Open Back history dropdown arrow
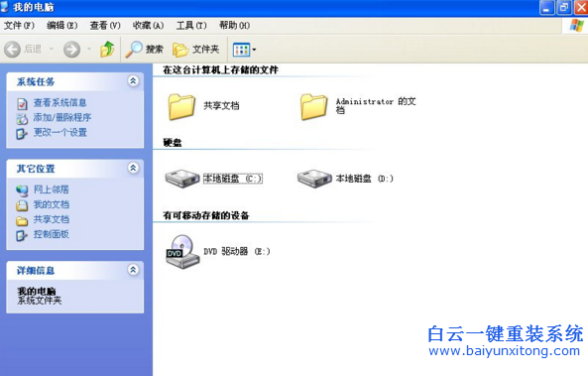Screen dimensions: 588x376 (x=52, y=50)
